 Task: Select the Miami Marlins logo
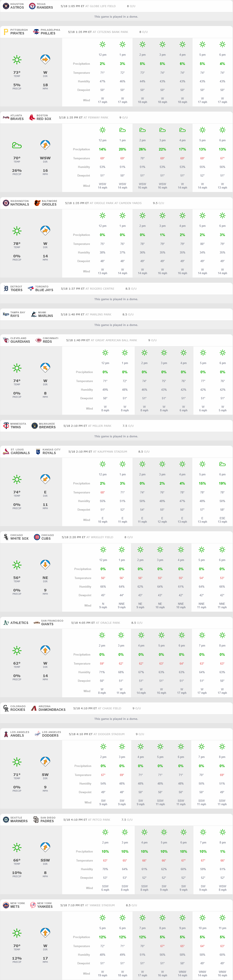(x=34, y=315)
